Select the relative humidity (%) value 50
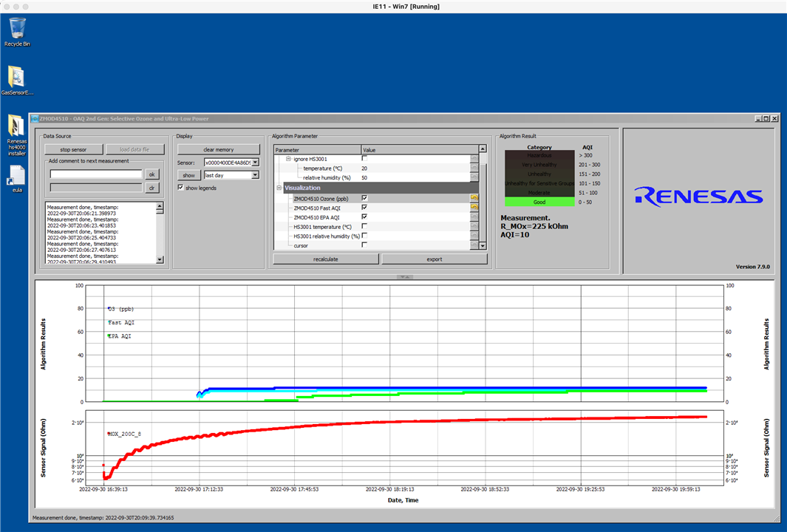Screen dimensions: 787x532 point(364,177)
